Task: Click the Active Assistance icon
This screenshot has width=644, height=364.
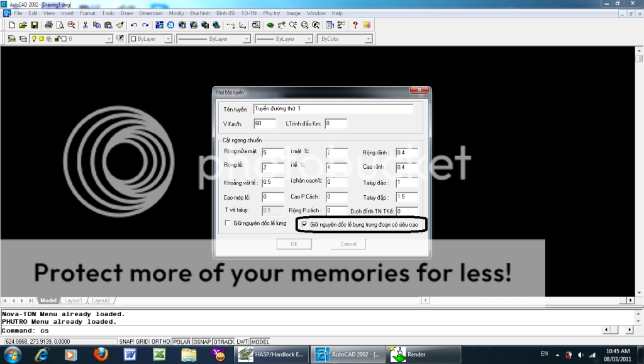Action: 367,25
